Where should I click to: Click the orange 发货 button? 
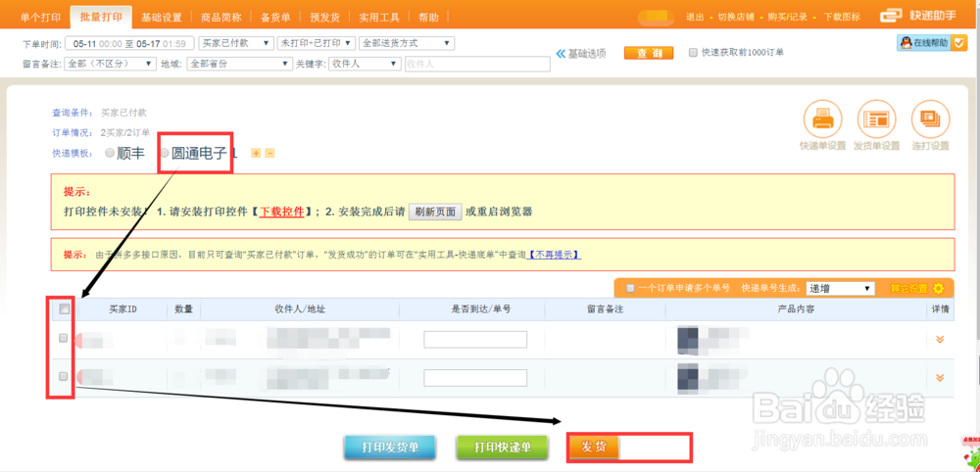(x=595, y=447)
